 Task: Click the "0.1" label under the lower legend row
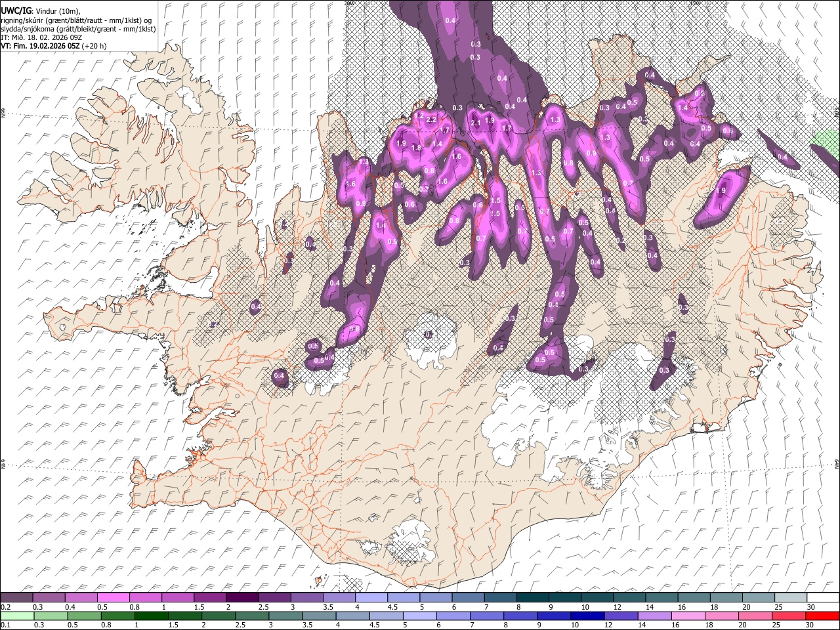[5, 625]
